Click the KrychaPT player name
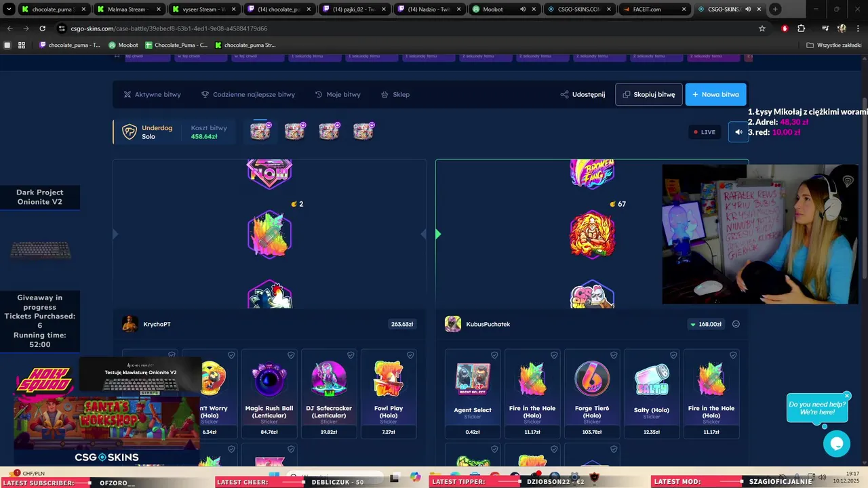Image resolution: width=868 pixels, height=488 pixels. (157, 324)
